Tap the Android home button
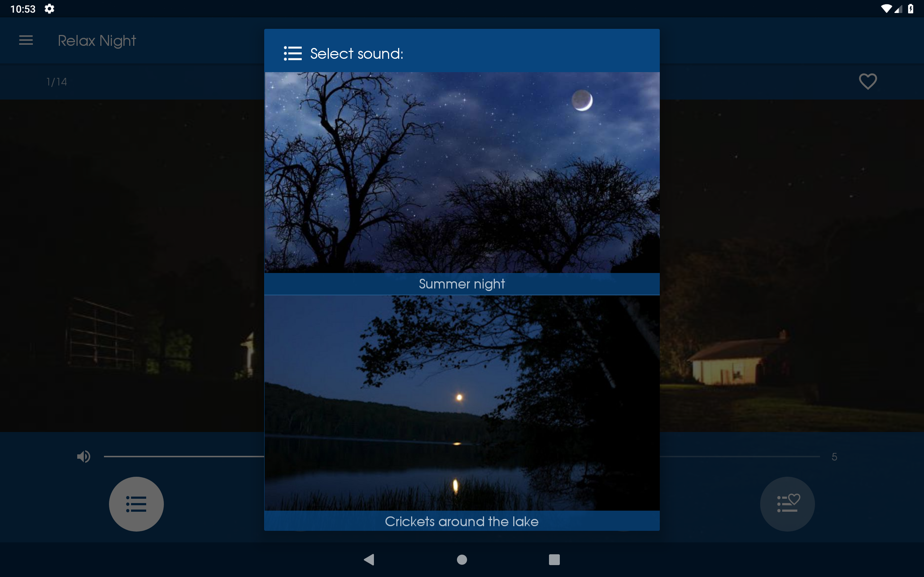 (462, 559)
